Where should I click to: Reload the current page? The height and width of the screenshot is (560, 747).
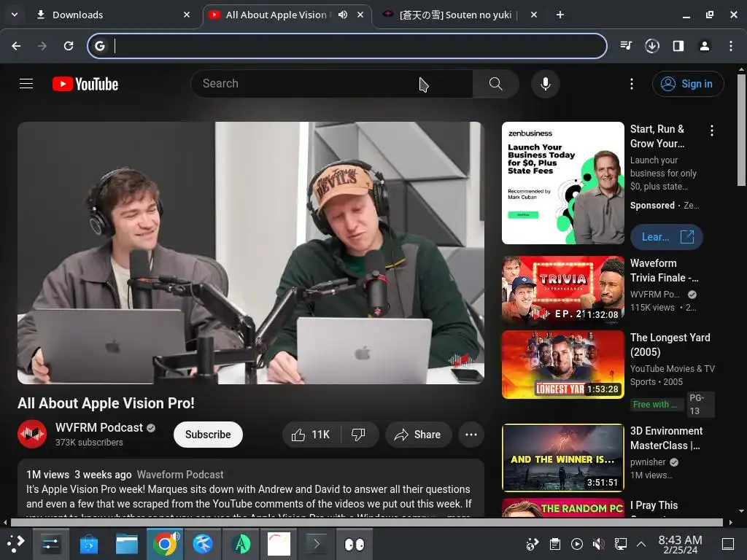coord(69,46)
